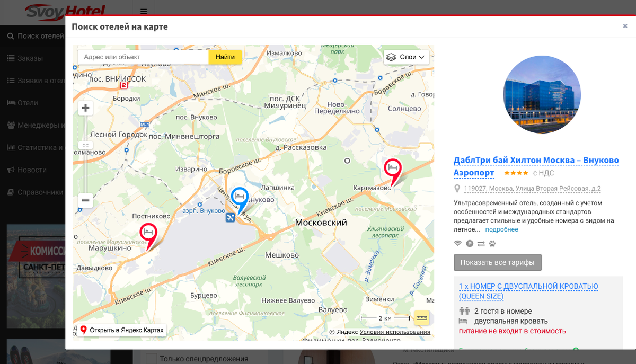Screen dimensions: 636x364
Task: Zoom out the map with minus button
Action: pos(85,200)
